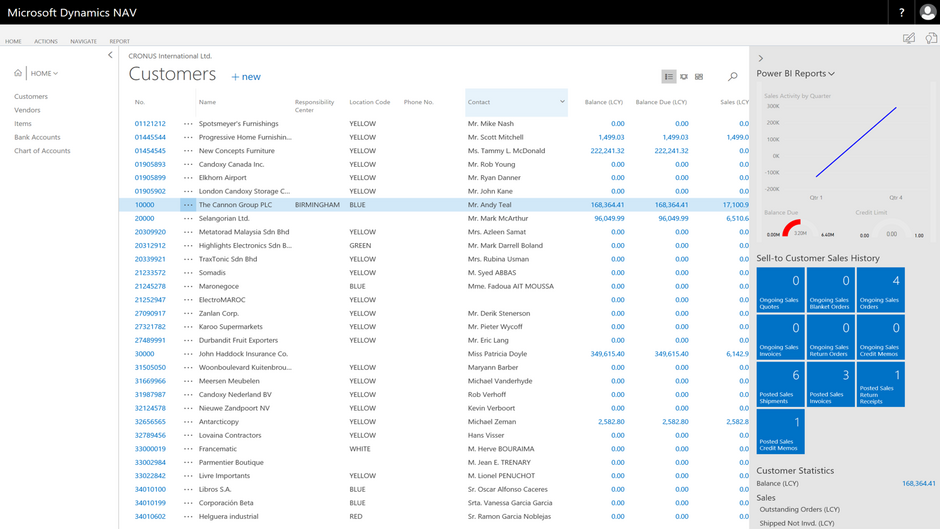Open the NAVIGATE ribbon tab
Screen dimensions: 940x529
[x=83, y=41]
